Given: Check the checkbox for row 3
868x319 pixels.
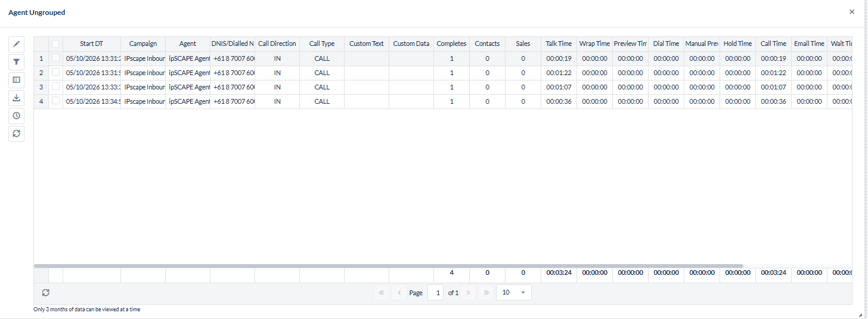Looking at the screenshot, I should 55,86.
